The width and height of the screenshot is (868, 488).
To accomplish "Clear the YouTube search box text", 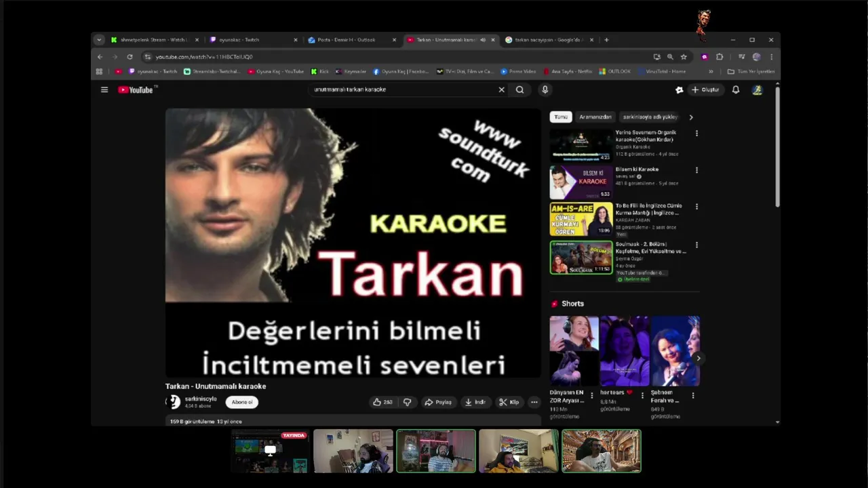I will pyautogui.click(x=502, y=89).
